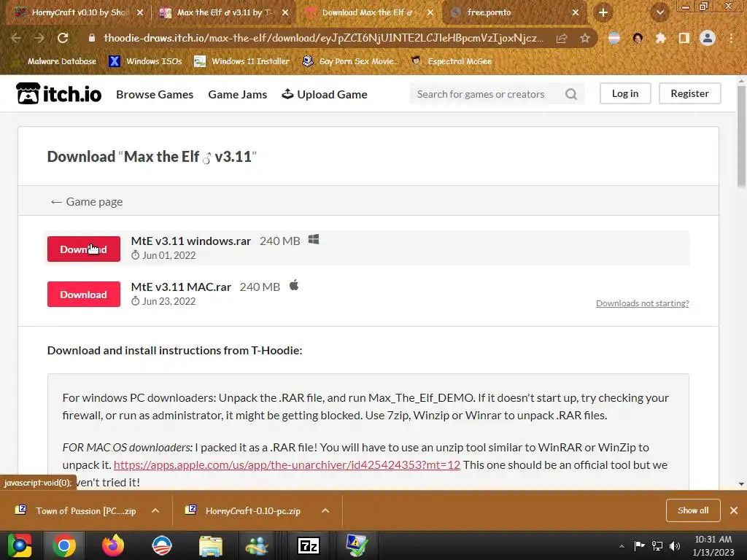Click the volume speaker tray icon
The image size is (747, 560).
coord(675,545)
